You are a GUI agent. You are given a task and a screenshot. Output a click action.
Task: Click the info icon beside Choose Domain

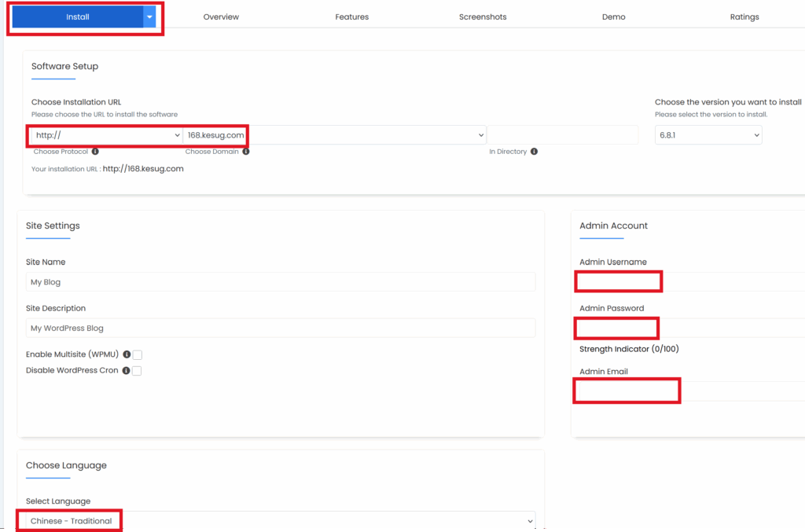click(246, 152)
